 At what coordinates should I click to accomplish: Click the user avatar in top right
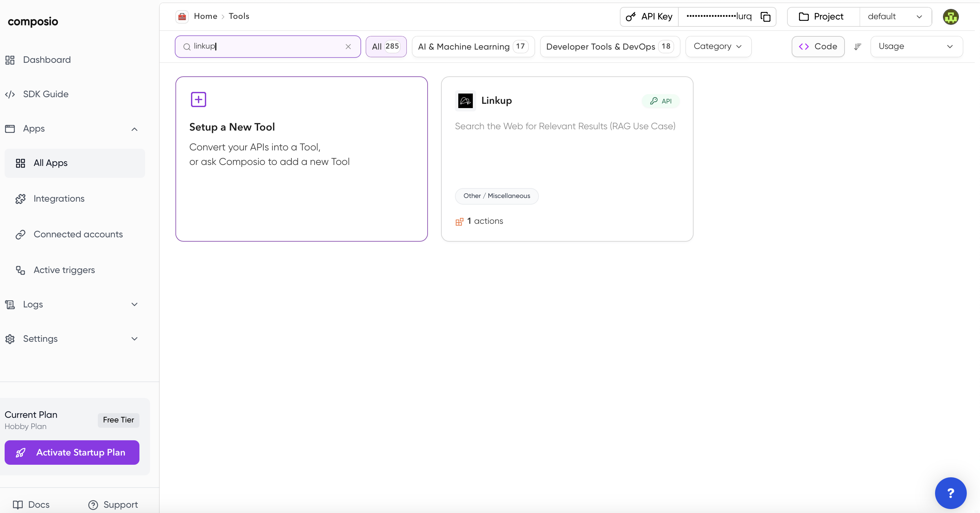(x=950, y=17)
